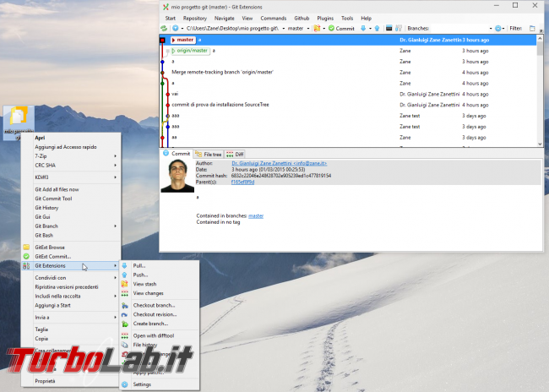This screenshot has width=549, height=392.
Task: Choose Pull... in the Git Extensions submenu
Action: pos(160,265)
